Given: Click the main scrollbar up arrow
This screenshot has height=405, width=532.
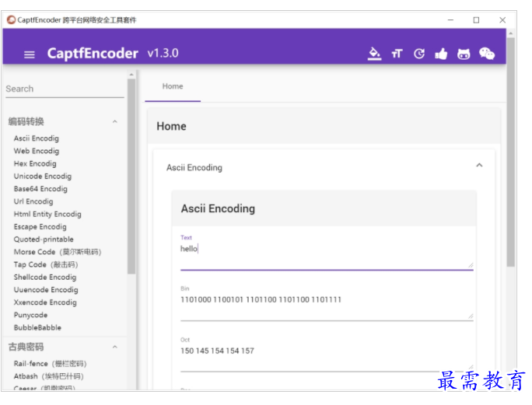Looking at the screenshot, I should 510,33.
